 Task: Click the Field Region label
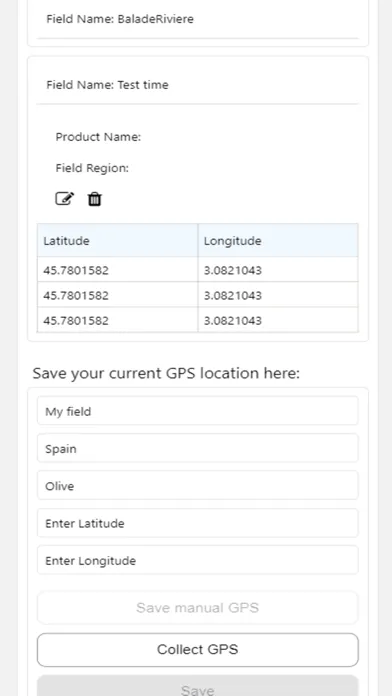click(92, 168)
